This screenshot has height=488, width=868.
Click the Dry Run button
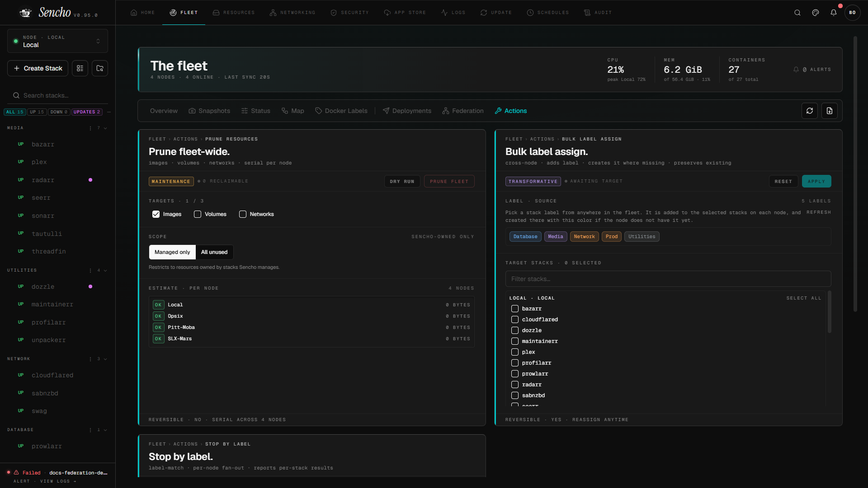[402, 181]
